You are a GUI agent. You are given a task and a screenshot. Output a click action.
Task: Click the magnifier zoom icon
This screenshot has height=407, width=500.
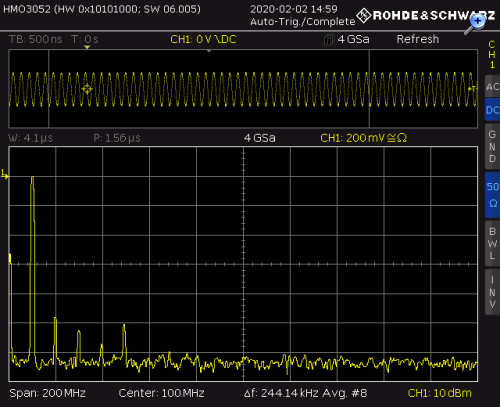475,24
